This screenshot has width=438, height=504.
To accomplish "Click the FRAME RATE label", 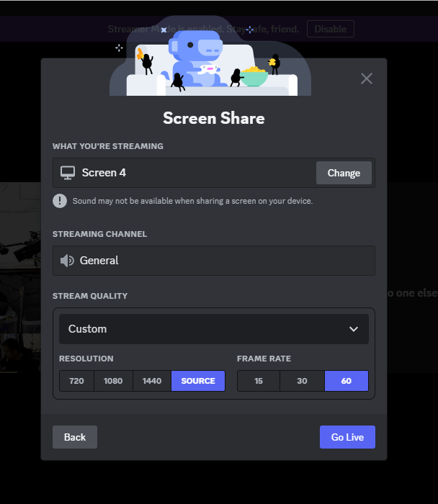I will coord(264,359).
